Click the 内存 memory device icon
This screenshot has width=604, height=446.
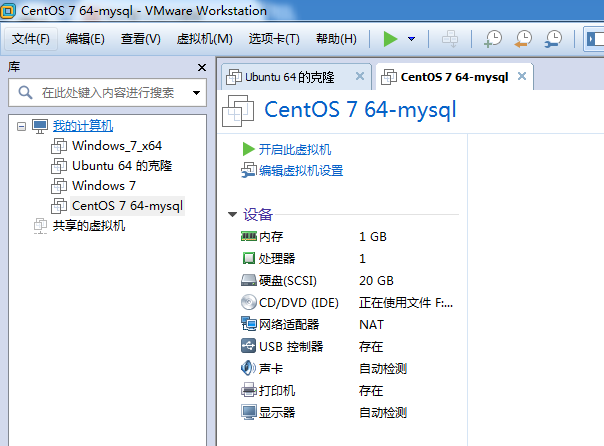coord(248,236)
